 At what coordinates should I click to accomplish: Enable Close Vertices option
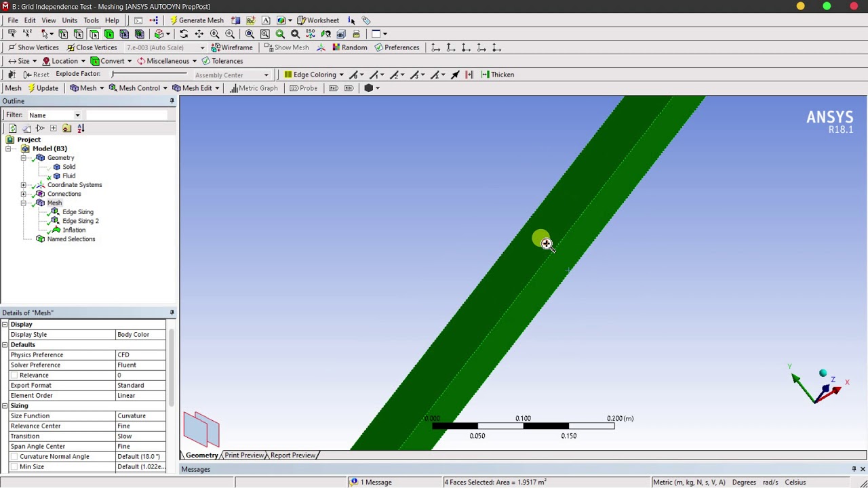coord(92,47)
